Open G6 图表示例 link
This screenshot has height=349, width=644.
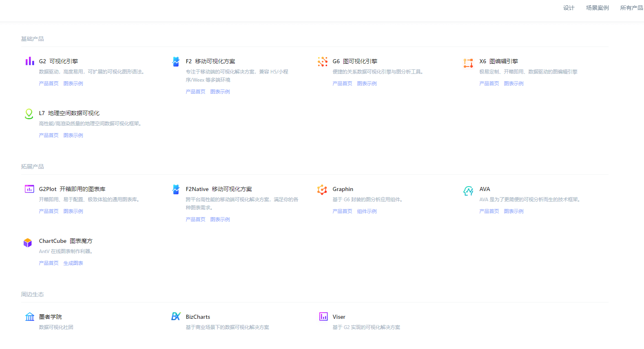tap(367, 83)
